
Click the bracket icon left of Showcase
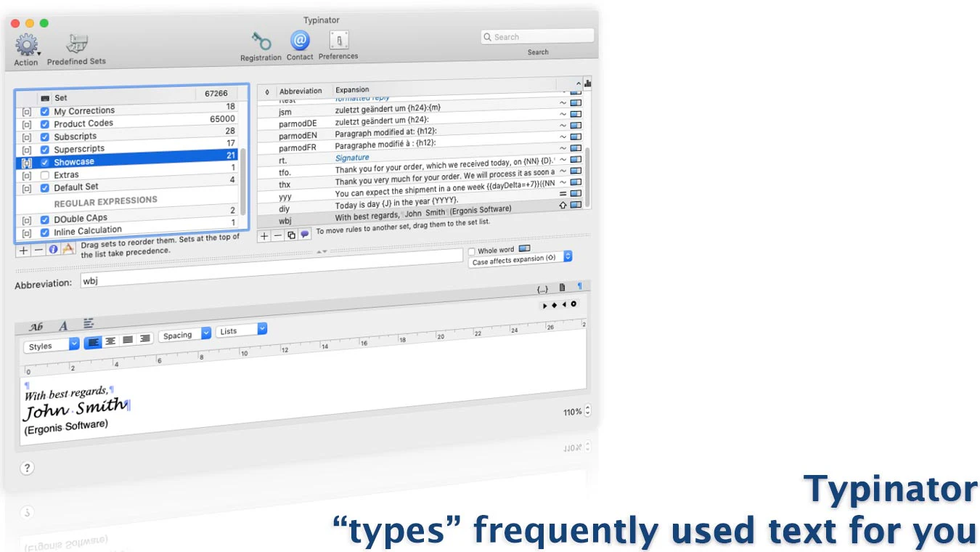point(27,163)
